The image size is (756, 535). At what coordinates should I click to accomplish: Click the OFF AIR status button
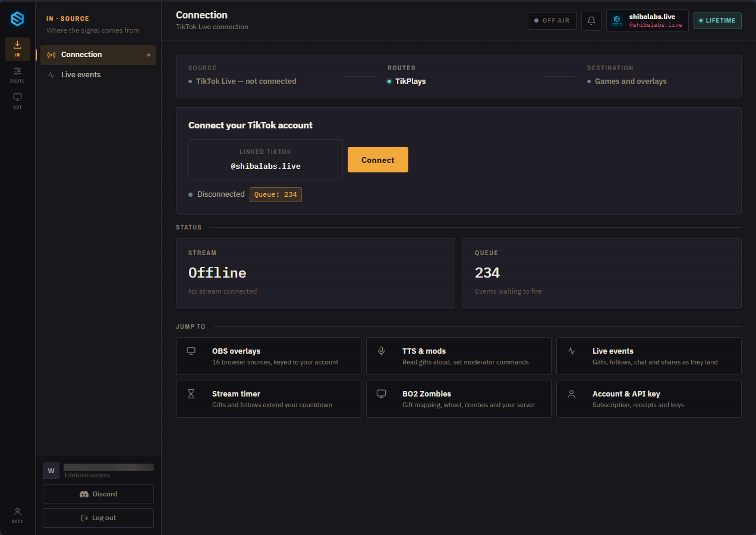552,20
